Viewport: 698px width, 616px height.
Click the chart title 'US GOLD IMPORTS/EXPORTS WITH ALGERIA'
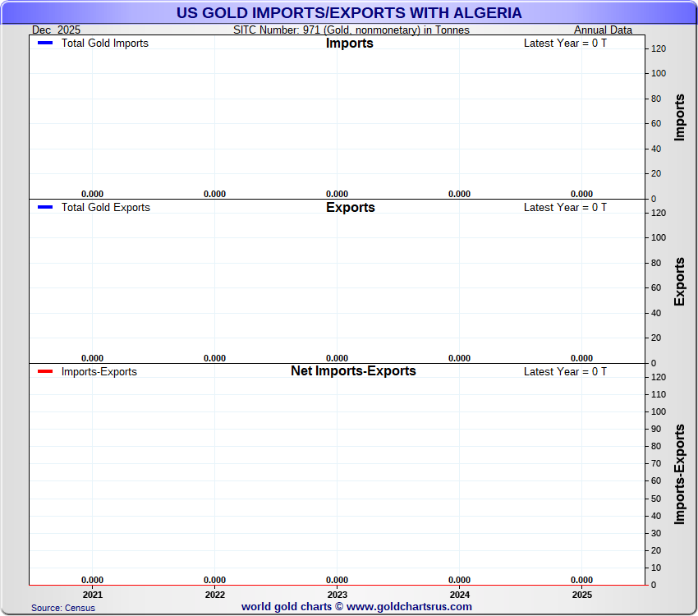click(x=349, y=13)
